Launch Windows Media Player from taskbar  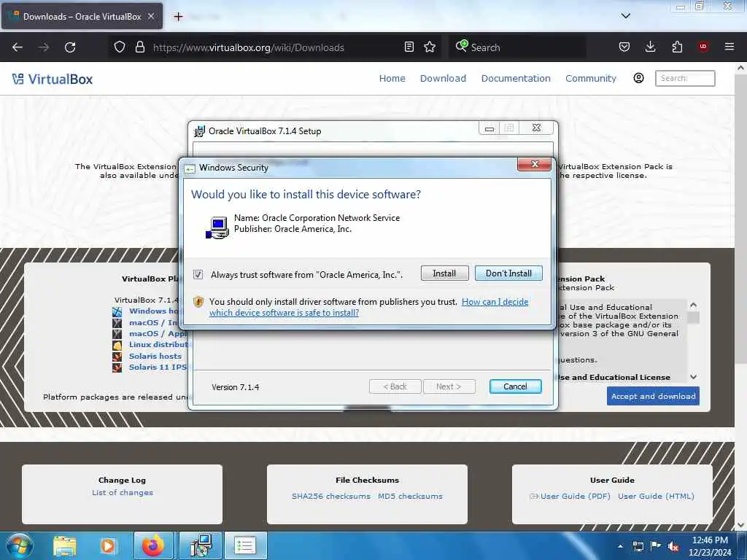pyautogui.click(x=108, y=545)
